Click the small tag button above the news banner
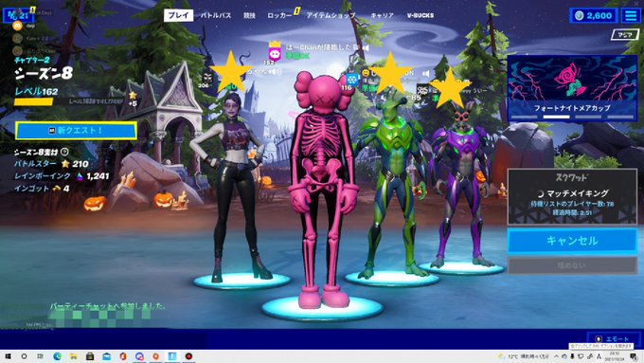644x363 pixels. click(625, 35)
